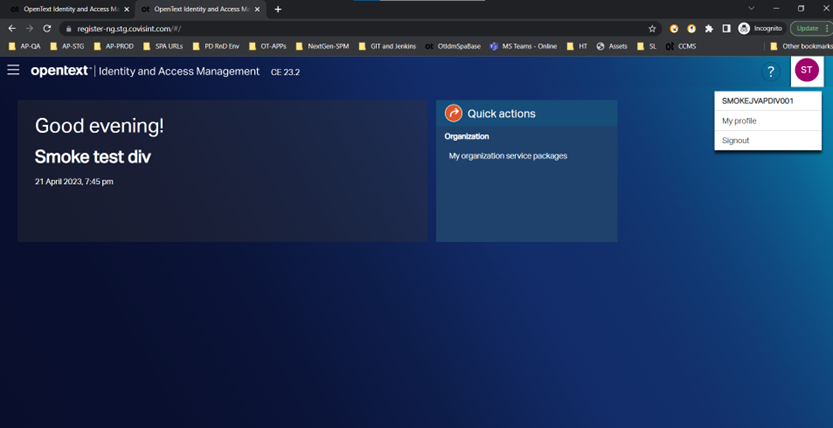Click the Chrome Update button

pos(808,29)
